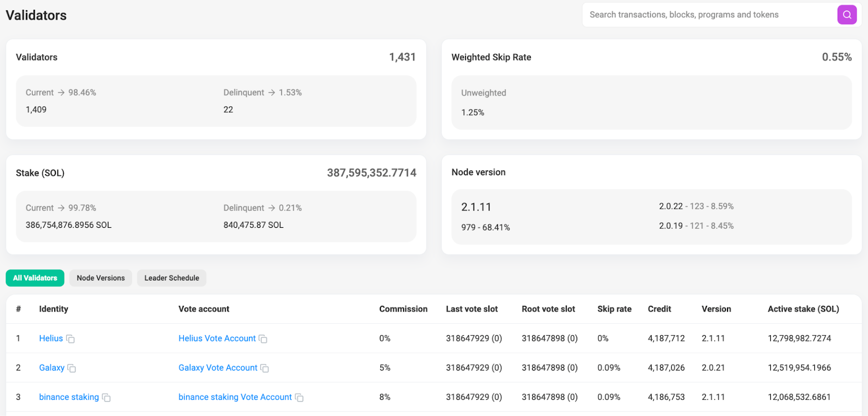The width and height of the screenshot is (868, 416).
Task: Open the binance staking identity link
Action: (x=69, y=397)
